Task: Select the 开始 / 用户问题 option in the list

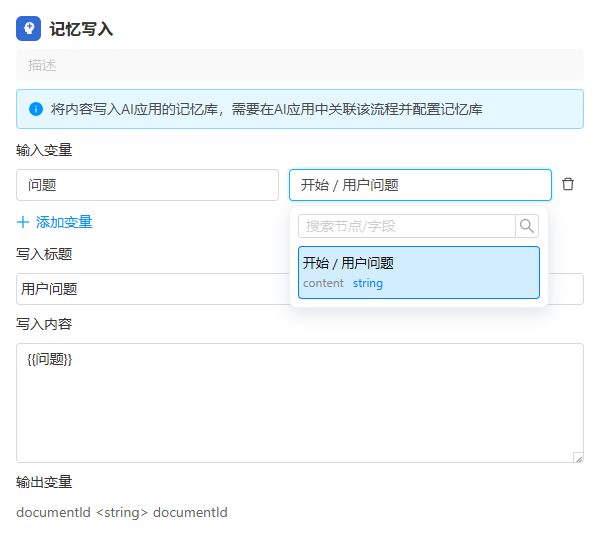Action: click(419, 272)
